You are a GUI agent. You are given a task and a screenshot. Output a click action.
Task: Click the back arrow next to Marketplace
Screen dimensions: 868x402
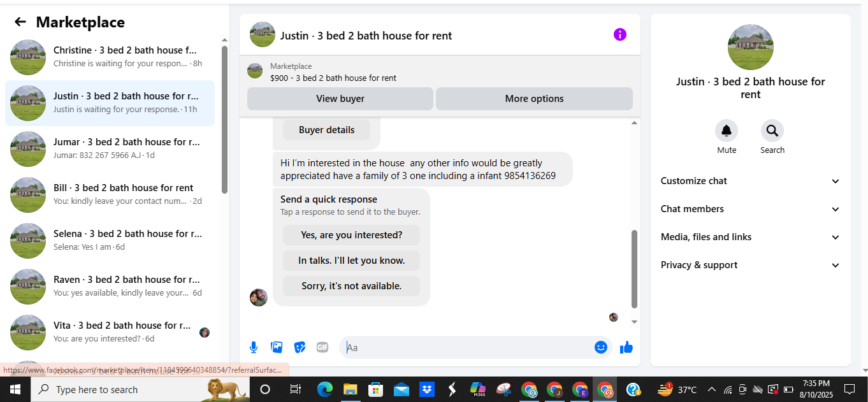(x=20, y=22)
